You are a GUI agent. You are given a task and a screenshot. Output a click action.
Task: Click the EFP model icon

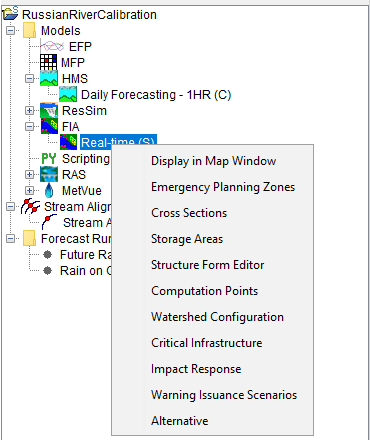[52, 46]
